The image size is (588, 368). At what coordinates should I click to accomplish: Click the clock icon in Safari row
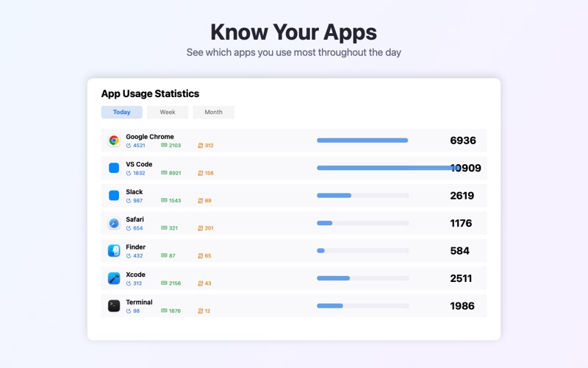click(x=129, y=228)
